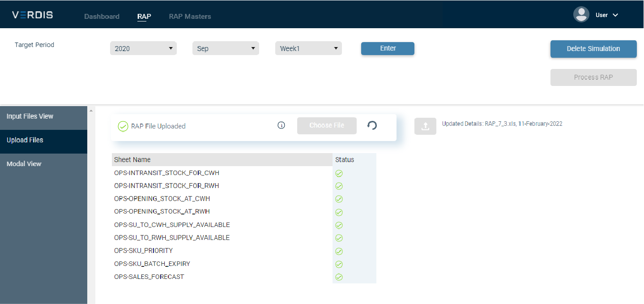
Task: Click the Verdis logo
Action: (33, 15)
